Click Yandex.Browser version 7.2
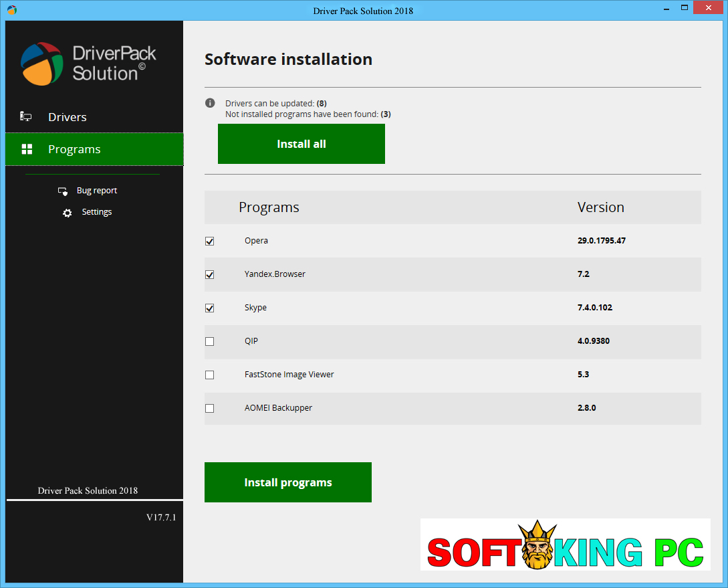 click(x=583, y=274)
